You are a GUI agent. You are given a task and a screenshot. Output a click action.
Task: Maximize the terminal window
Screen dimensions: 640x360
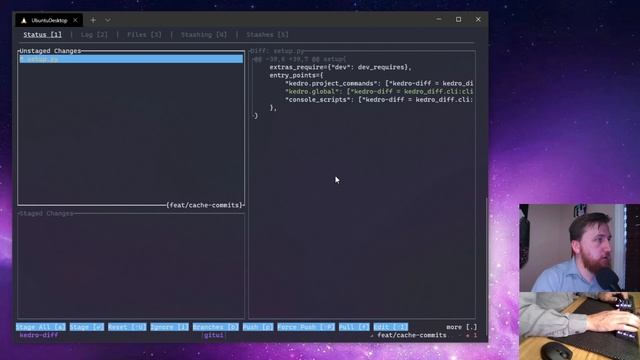click(x=458, y=19)
